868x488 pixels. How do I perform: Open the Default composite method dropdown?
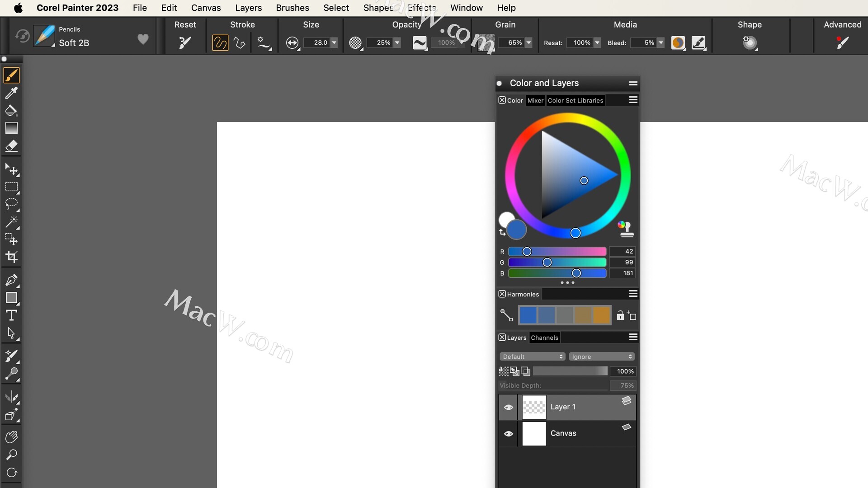(x=532, y=357)
